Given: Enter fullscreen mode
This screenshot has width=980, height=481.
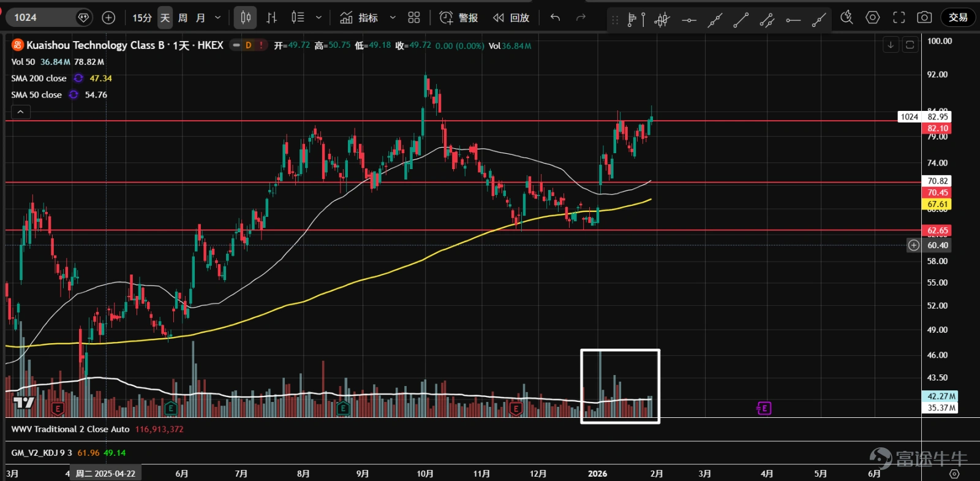Looking at the screenshot, I should pyautogui.click(x=899, y=17).
